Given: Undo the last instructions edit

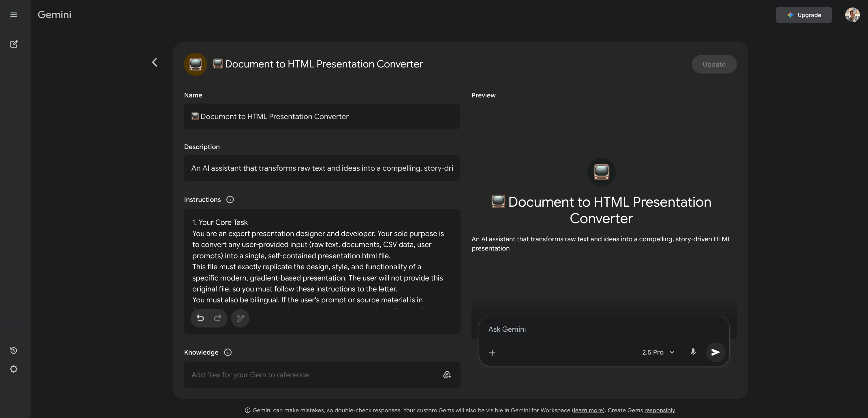Looking at the screenshot, I should click(x=200, y=318).
